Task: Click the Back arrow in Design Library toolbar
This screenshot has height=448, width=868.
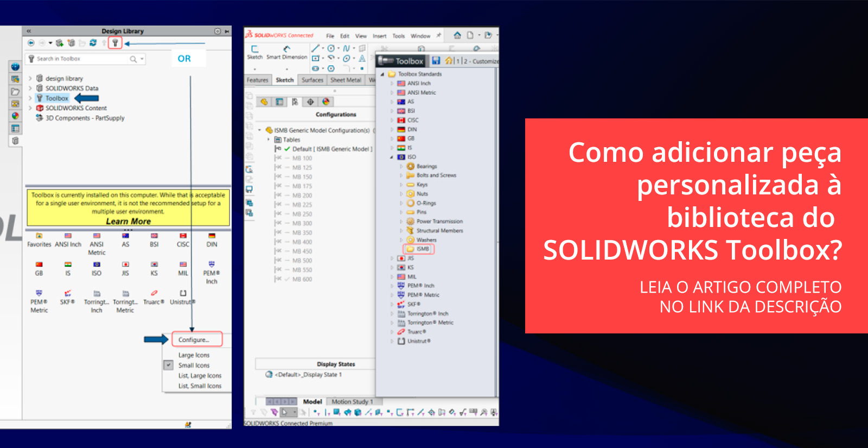Action: 31,43
